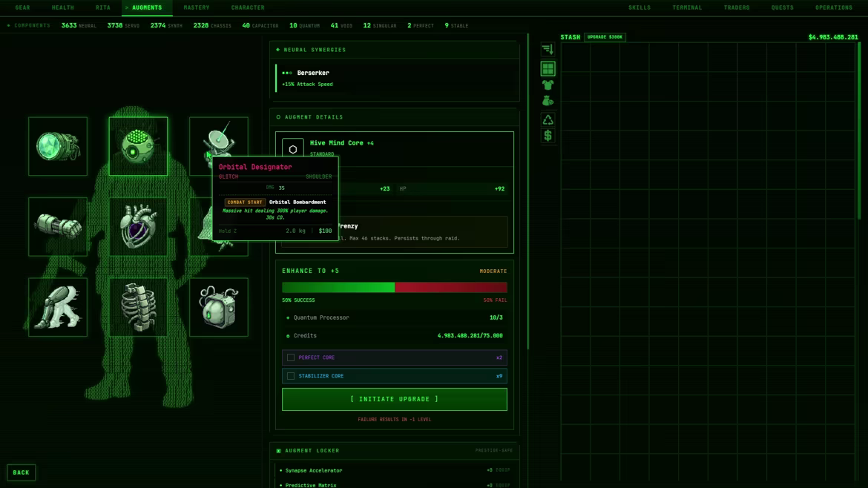Open the Gear tab

23,7
